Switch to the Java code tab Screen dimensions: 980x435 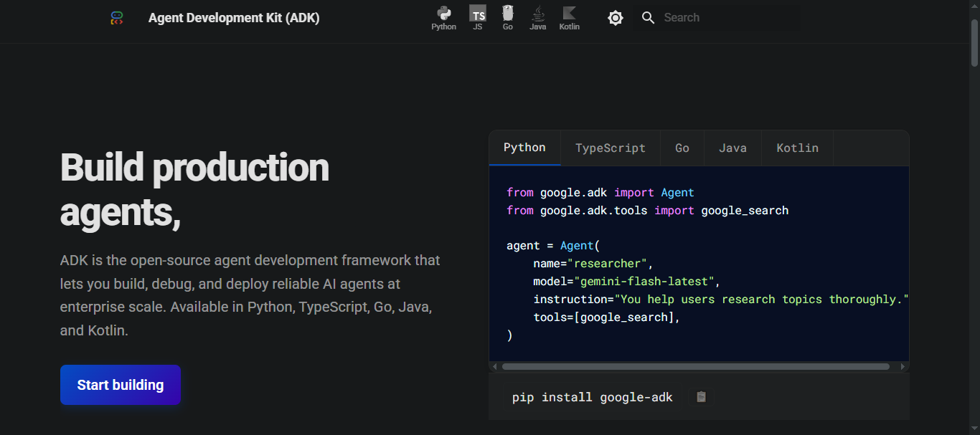(733, 148)
